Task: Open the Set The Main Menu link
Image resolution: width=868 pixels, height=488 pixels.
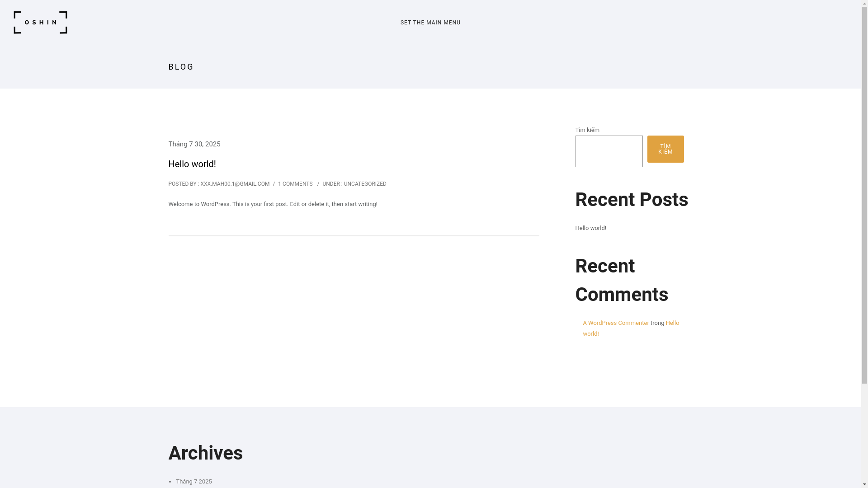Action: 430,23
